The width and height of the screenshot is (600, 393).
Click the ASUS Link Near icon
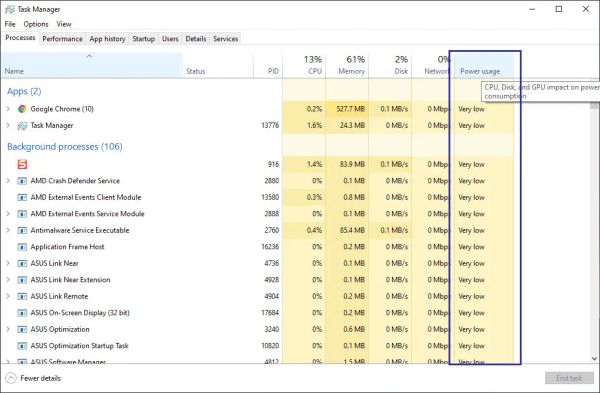click(22, 263)
